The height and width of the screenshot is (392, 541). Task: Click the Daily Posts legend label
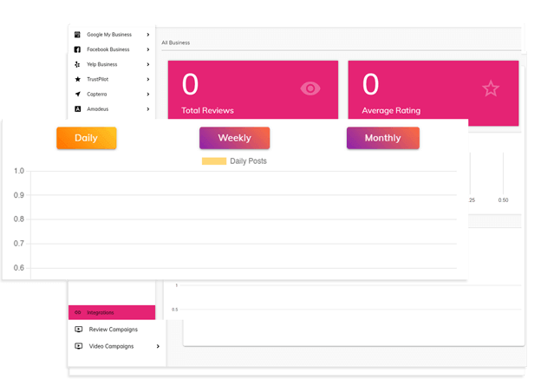pyautogui.click(x=249, y=161)
